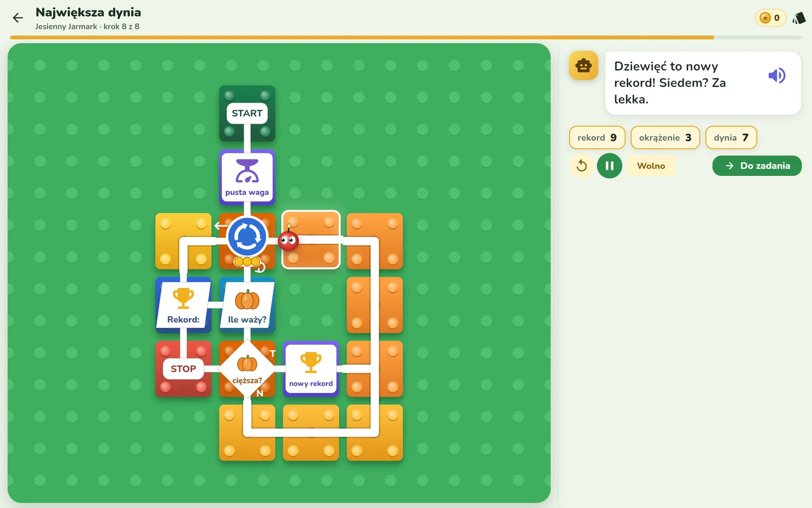812x508 pixels.
Task: Click the Największa dynia title
Action: (x=88, y=12)
